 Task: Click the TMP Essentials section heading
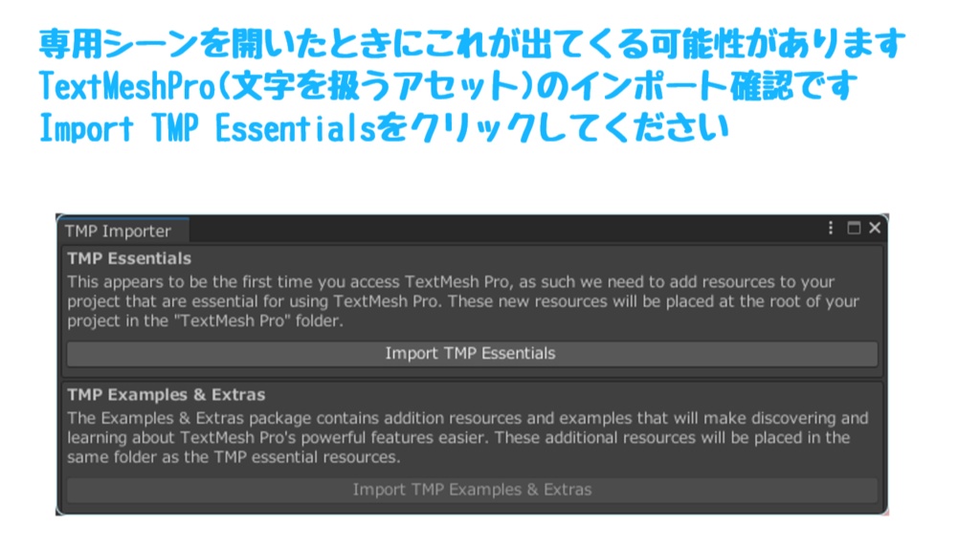[x=129, y=258]
